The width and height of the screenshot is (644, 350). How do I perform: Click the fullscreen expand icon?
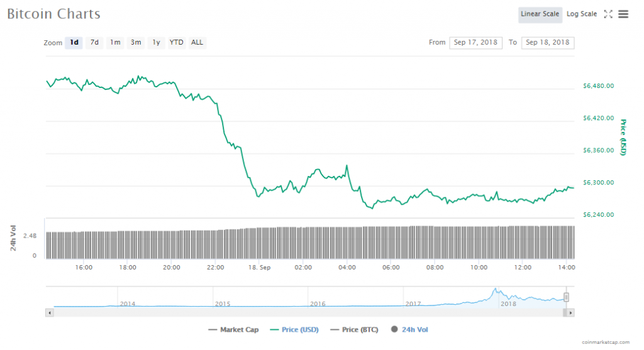tap(608, 14)
